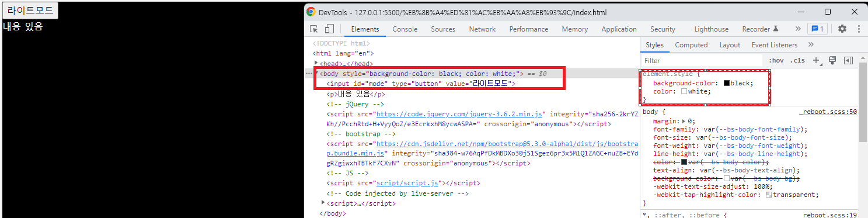Click the 내용 있음 paragraph on the page

[x=23, y=26]
